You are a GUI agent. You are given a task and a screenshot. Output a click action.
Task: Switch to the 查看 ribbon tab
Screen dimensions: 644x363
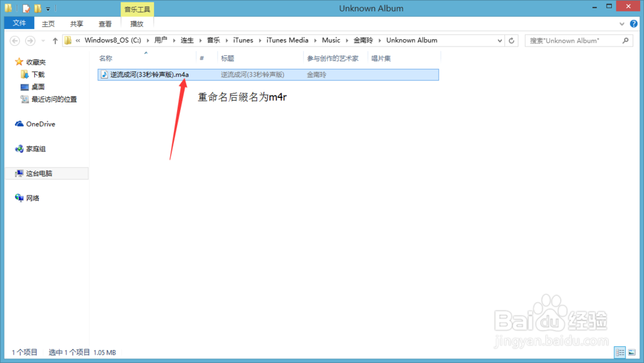(105, 24)
